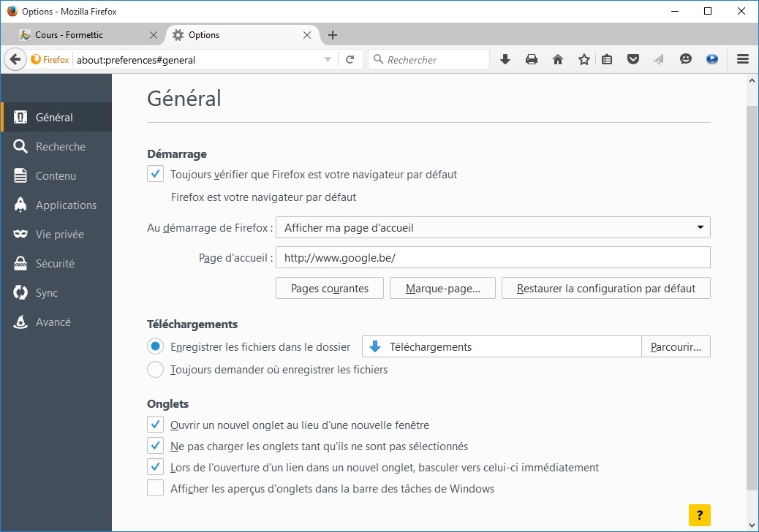759x532 pixels.
Task: Bookmark this page with the star
Action: click(584, 59)
